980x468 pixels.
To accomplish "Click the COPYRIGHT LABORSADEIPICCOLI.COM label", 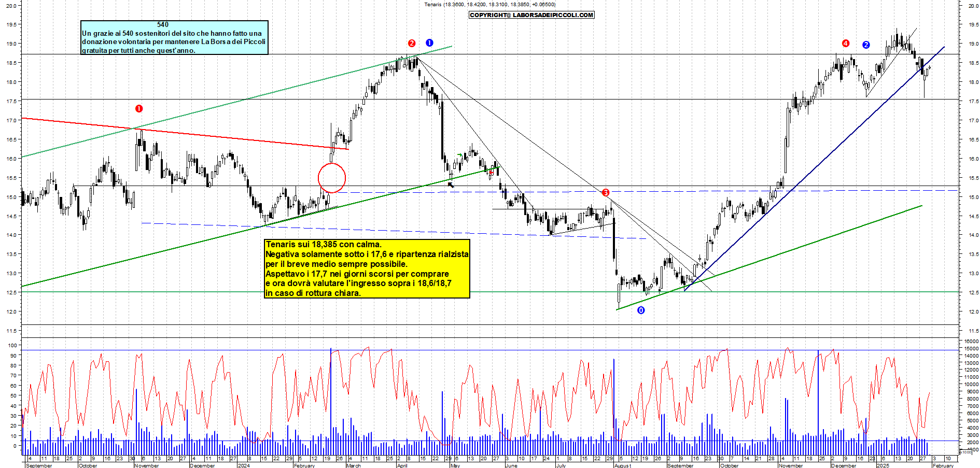I will pyautogui.click(x=531, y=15).
